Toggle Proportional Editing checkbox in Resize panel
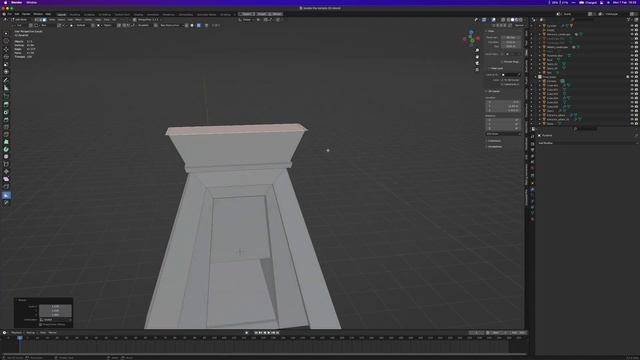The height and width of the screenshot is (360, 640). coord(41,324)
